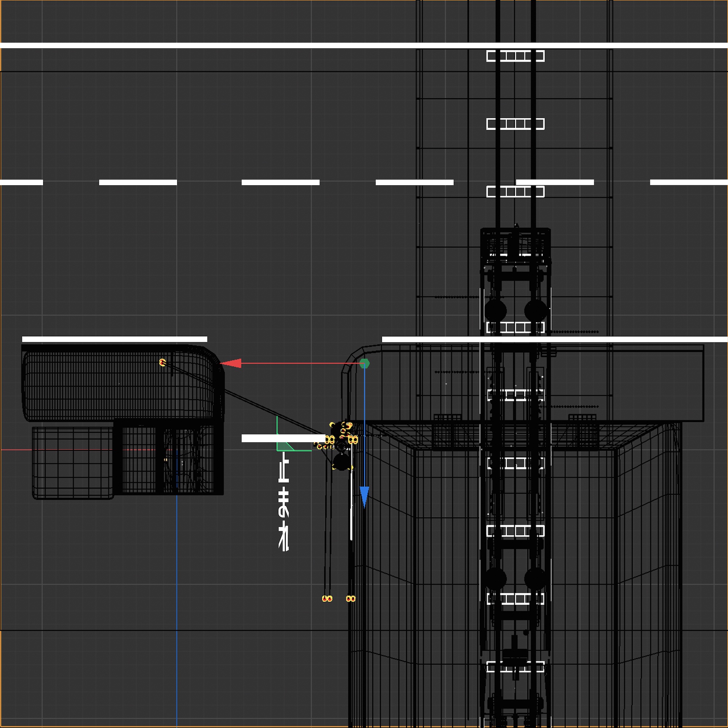Click the green hexagon gizmo center handle
Image resolution: width=728 pixels, height=728 pixels.
click(364, 363)
